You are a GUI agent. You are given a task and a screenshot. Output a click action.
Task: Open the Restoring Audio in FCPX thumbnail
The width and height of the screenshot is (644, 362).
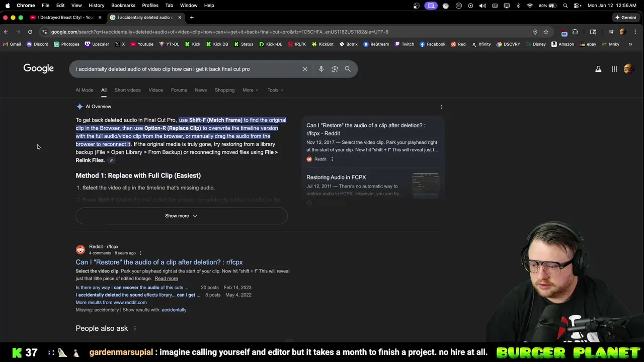[425, 185]
